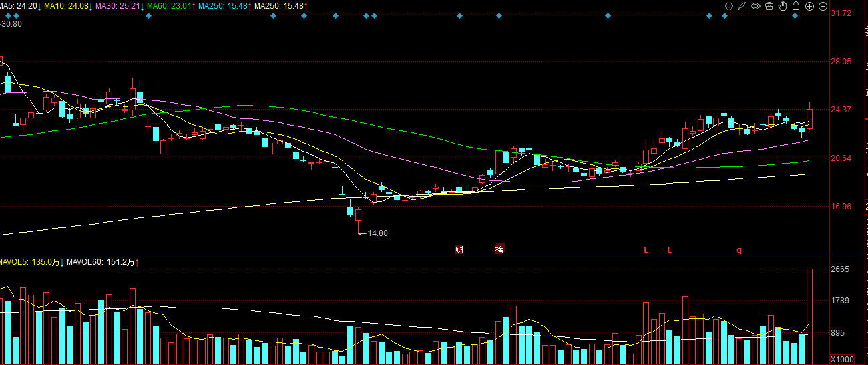Click the 榜 event marker

[x=499, y=250]
